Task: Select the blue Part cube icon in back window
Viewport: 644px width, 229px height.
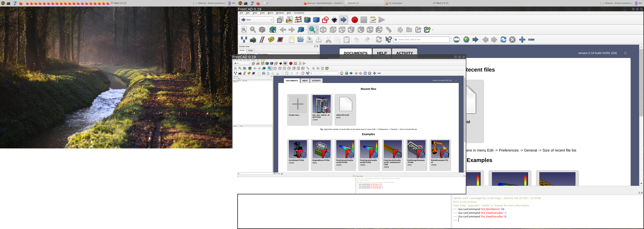Action: (316, 20)
